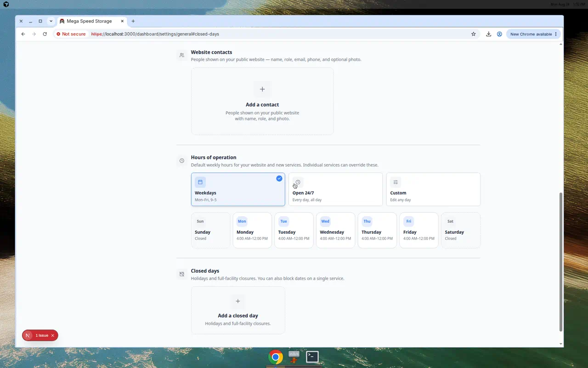This screenshot has height=368, width=588.
Task: Click the clock icon on the Open 24/7 card
Action: 298,182
